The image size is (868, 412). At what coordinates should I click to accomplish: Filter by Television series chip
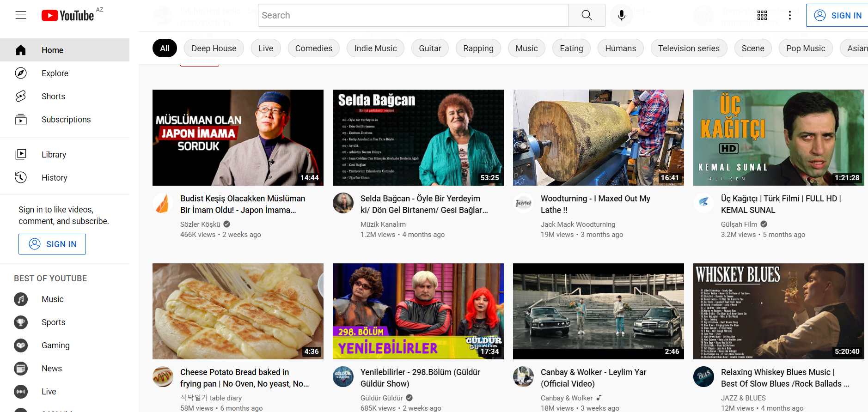pos(689,48)
